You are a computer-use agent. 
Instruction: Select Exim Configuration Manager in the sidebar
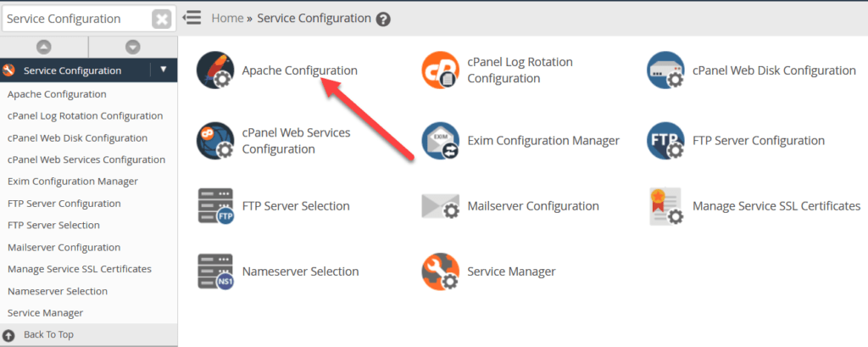[x=72, y=182]
